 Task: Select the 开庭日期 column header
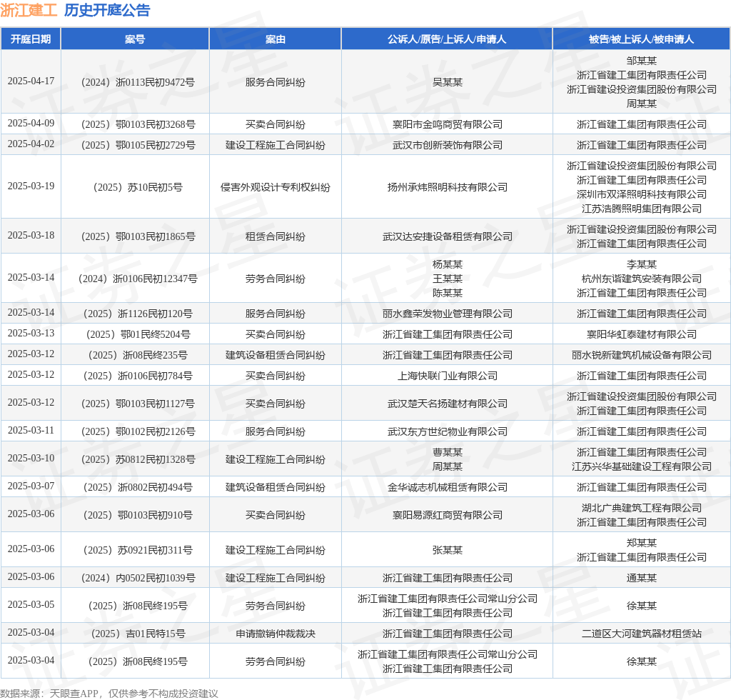31,39
